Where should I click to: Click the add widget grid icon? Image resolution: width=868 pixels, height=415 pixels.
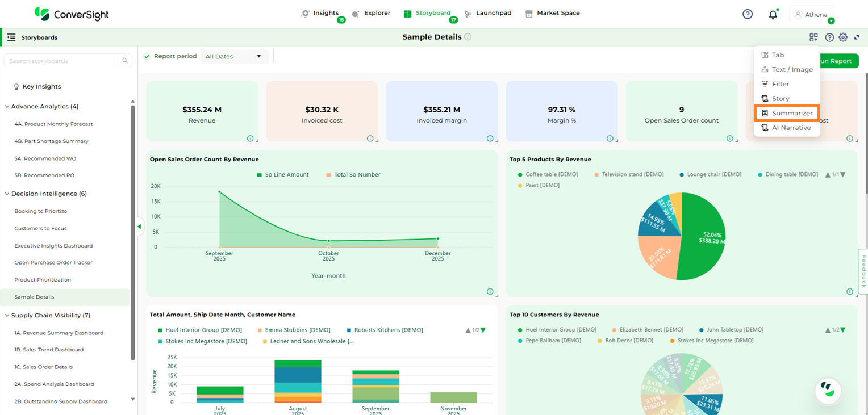click(x=813, y=37)
